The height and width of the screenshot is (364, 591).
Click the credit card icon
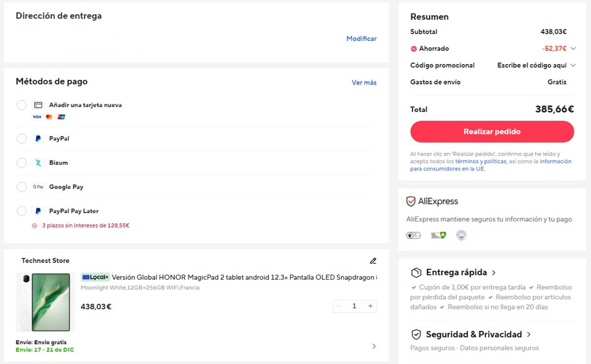(38, 105)
